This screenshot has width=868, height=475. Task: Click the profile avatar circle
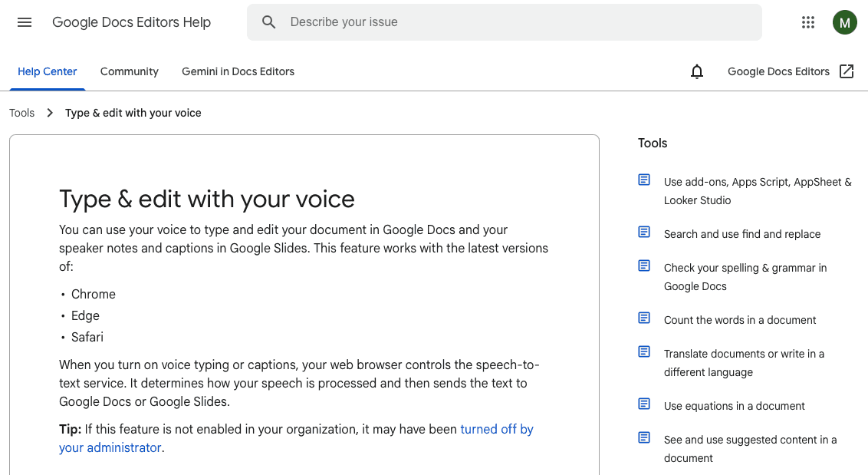[844, 22]
